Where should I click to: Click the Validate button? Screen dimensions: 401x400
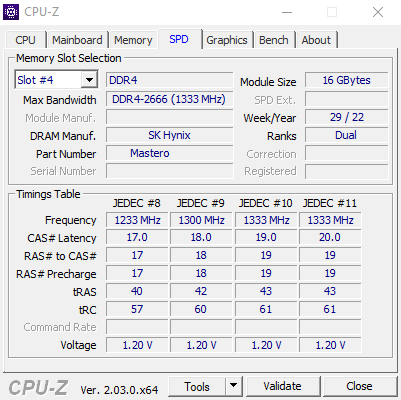click(x=282, y=386)
